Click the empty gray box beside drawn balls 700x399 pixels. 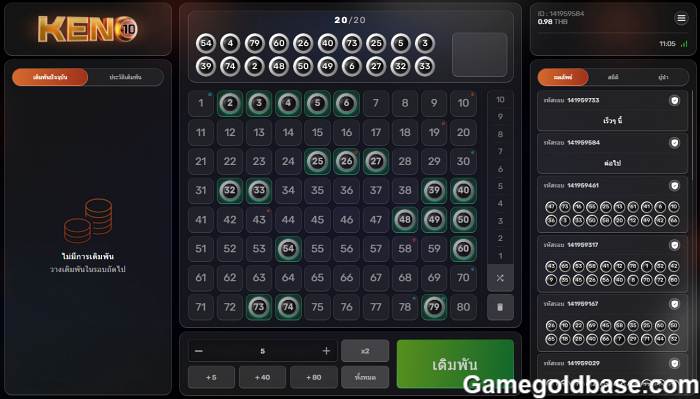(x=479, y=54)
